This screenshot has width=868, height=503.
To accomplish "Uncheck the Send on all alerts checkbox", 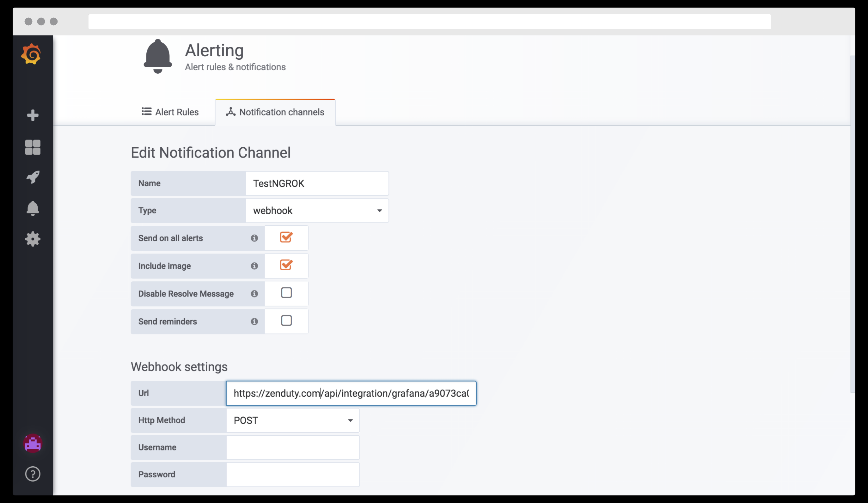I will tap(286, 237).
